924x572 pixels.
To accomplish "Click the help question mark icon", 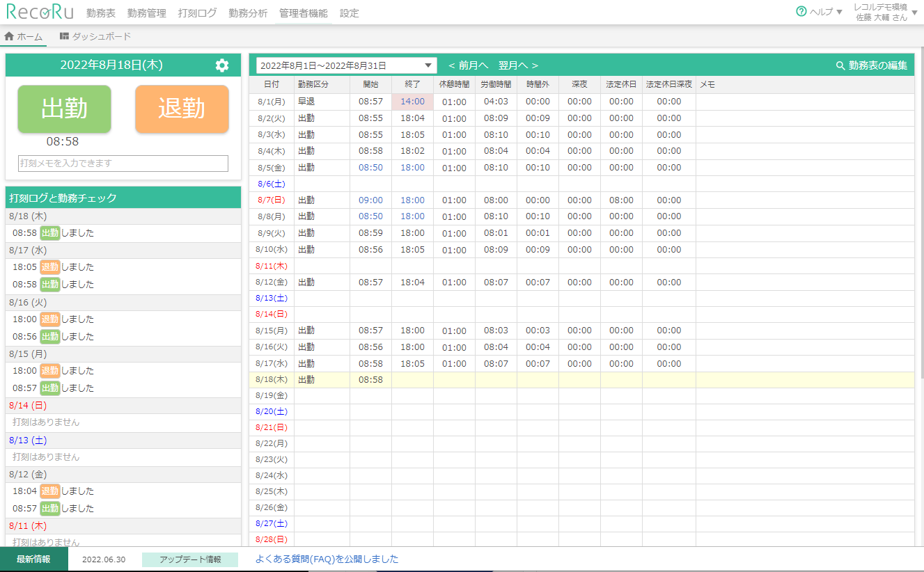I will (x=801, y=12).
